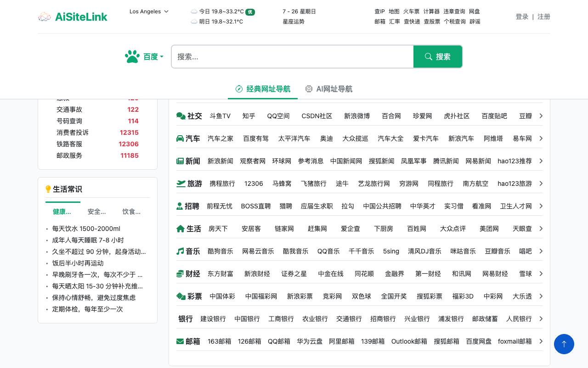The image size is (588, 368).
Task: Open the 汽车之家 link
Action: 220,138
